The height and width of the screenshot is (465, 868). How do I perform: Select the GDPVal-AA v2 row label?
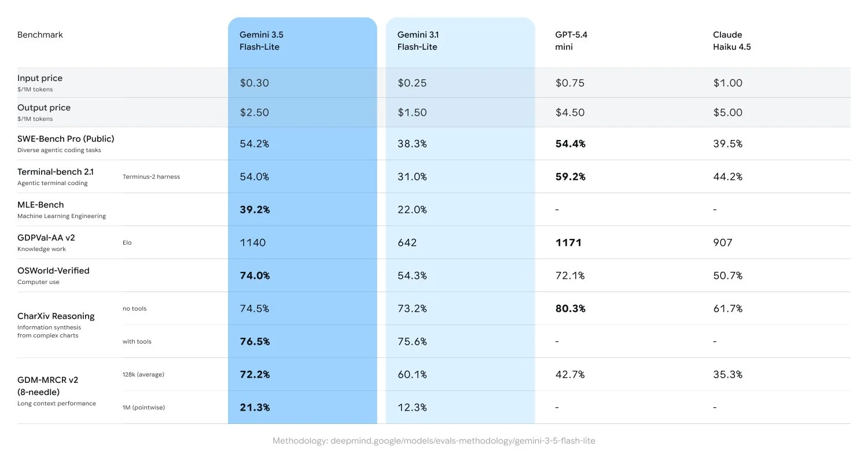click(46, 238)
